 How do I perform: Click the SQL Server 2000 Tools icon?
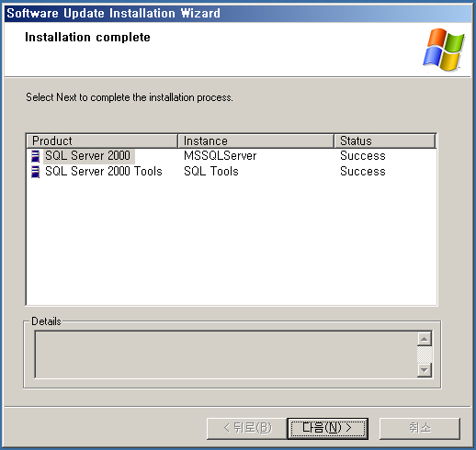(36, 172)
